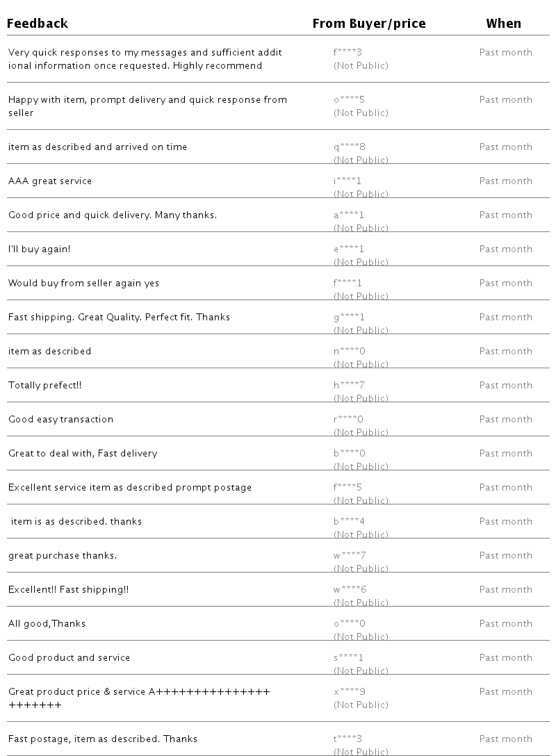The height and width of the screenshot is (756, 556).
Task: Open buyer f****3 profile
Action: pyautogui.click(x=348, y=52)
